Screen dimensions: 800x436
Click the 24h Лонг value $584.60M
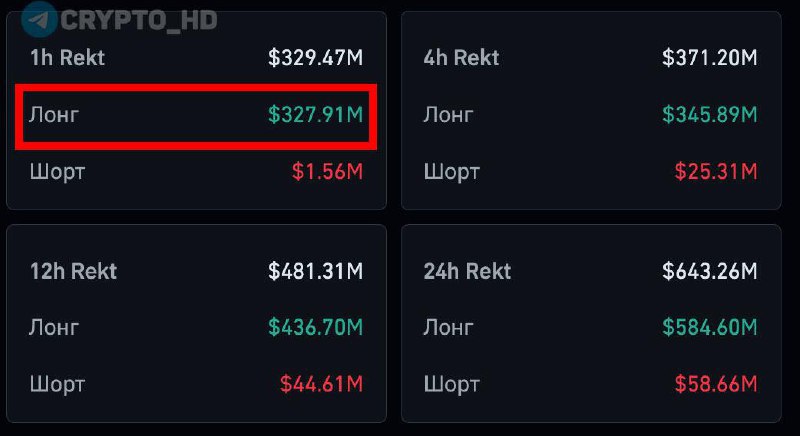pos(709,327)
